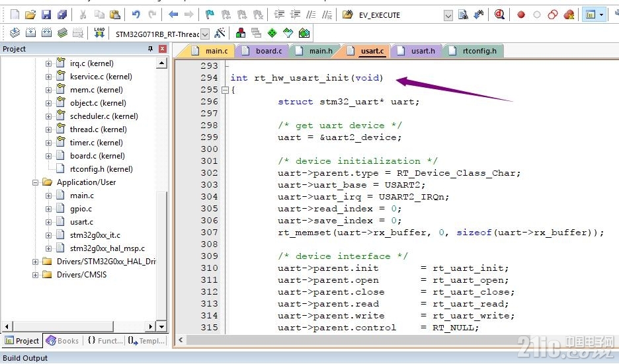Viewport: 619px width, 364px height.
Task: Paste from clipboard via toolbar
Action: 115,15
